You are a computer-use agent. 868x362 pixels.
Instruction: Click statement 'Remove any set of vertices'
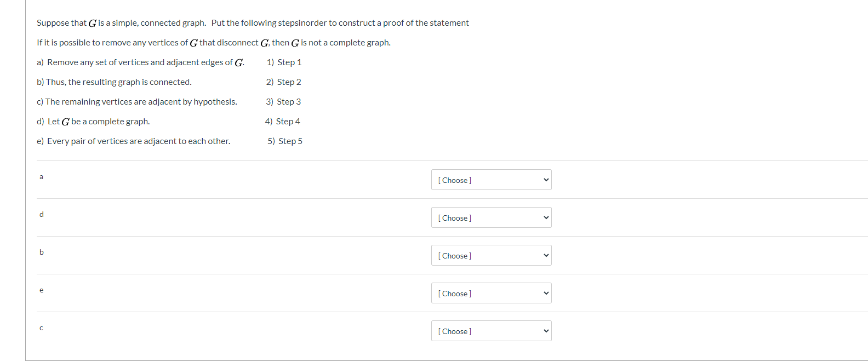(x=140, y=62)
